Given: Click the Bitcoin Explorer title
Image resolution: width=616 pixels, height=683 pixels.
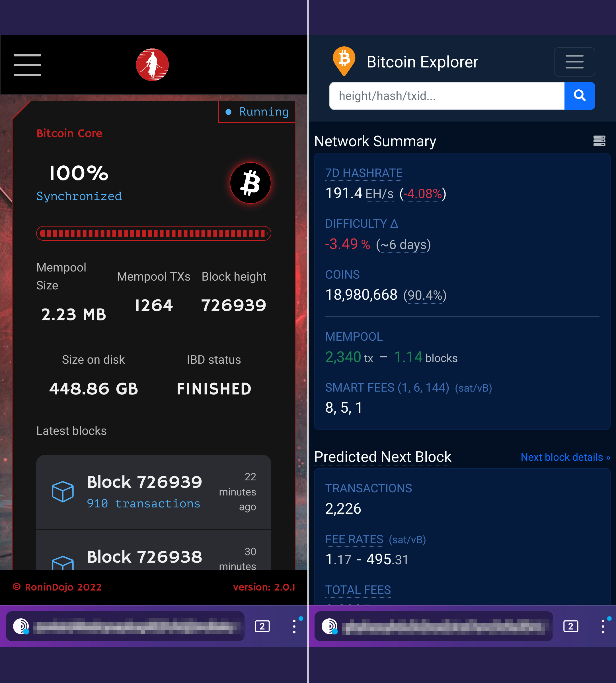Looking at the screenshot, I should [422, 62].
